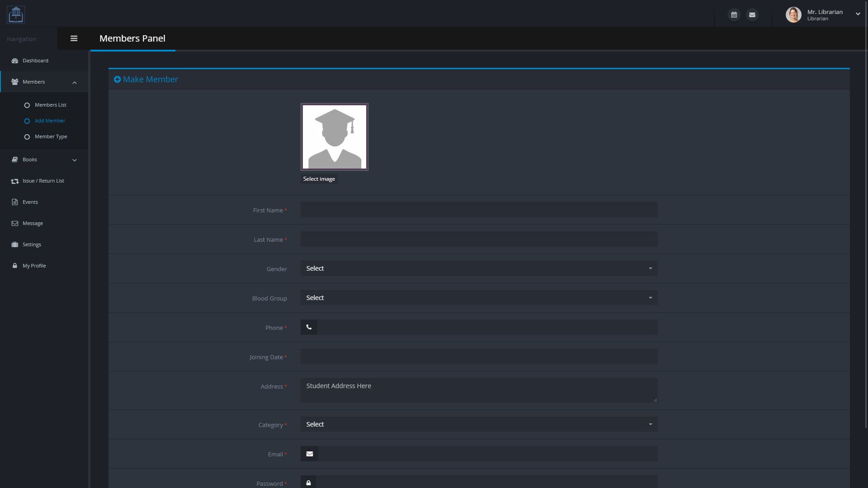The height and width of the screenshot is (488, 868).
Task: Focus the Address text area
Action: [x=479, y=390]
